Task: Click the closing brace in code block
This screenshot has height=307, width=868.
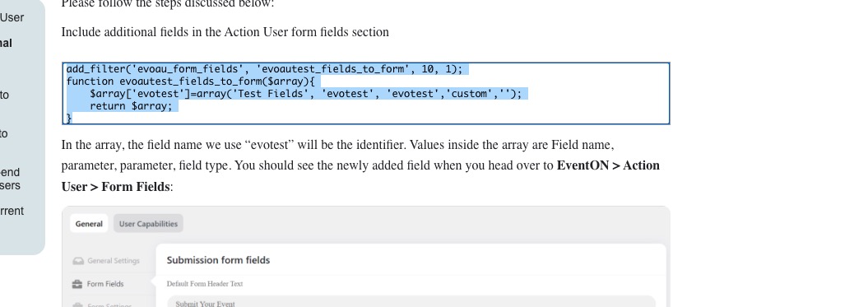Action: click(69, 118)
